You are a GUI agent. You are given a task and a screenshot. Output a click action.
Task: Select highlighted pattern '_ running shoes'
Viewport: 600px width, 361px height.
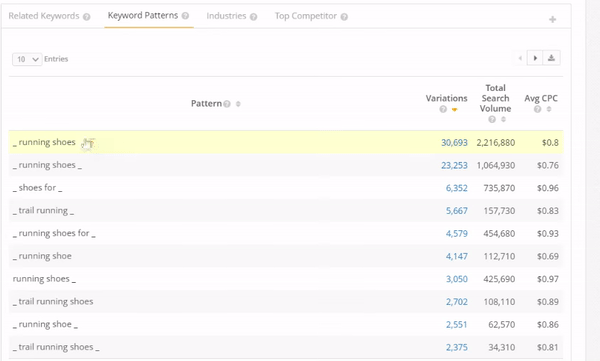(44, 142)
